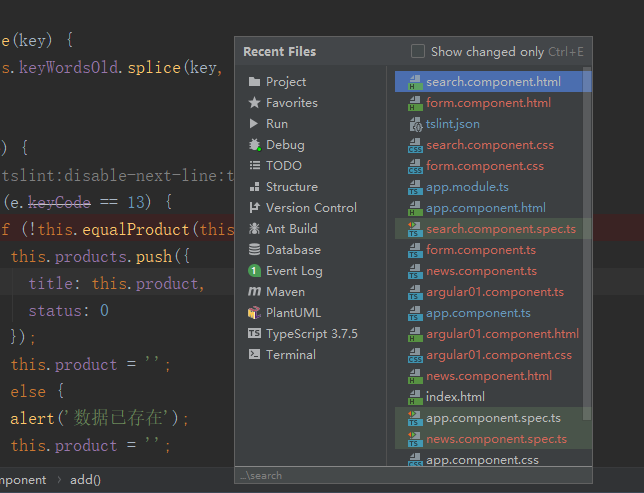Enable Show changed only checkbox
Screen dimensions: 644x493
[418, 51]
